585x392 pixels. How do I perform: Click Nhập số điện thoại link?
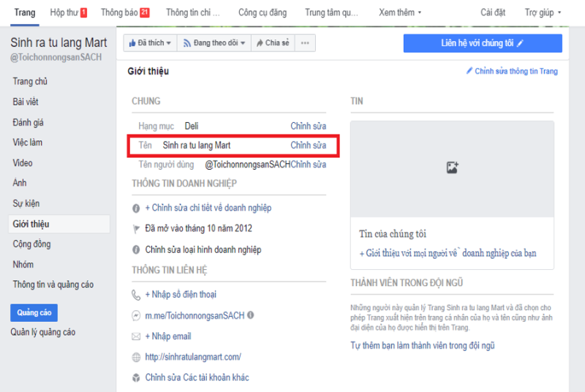pyautogui.click(x=181, y=294)
